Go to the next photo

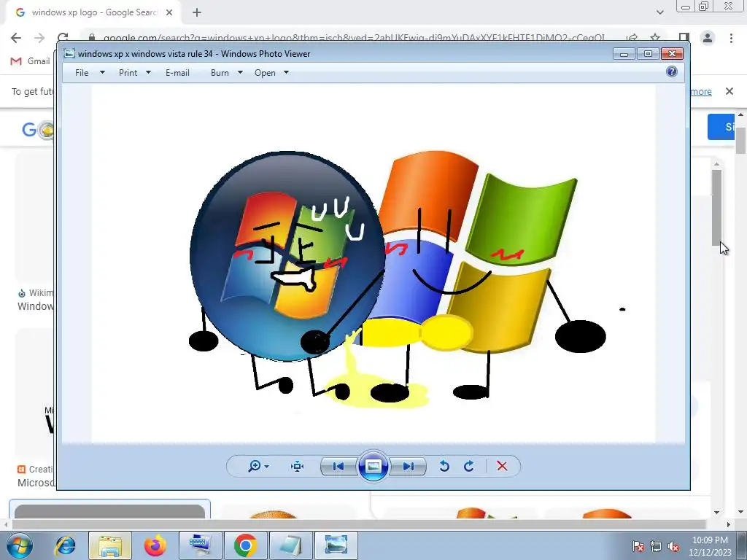coord(409,466)
